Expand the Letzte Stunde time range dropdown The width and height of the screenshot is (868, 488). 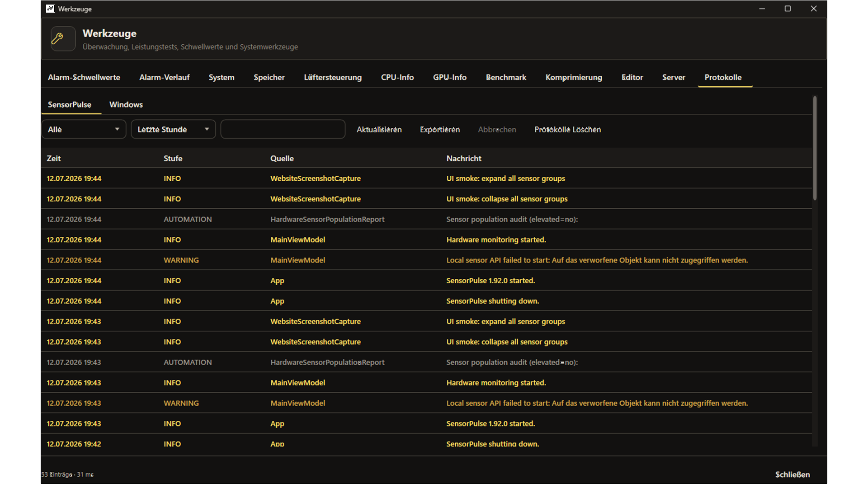point(173,129)
